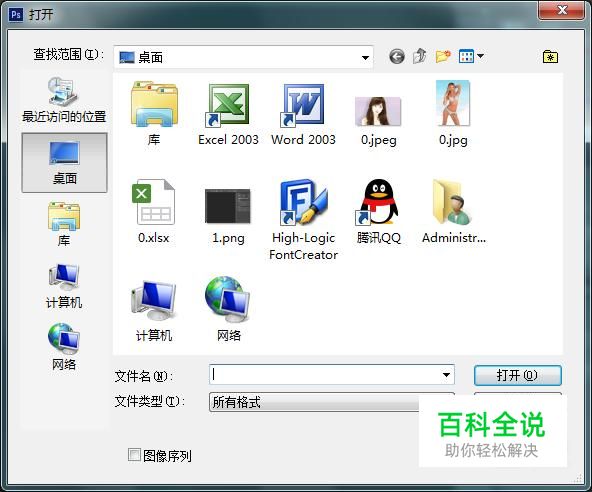Select the Word 2003 shortcut
The height and width of the screenshot is (492, 592).
click(303, 114)
